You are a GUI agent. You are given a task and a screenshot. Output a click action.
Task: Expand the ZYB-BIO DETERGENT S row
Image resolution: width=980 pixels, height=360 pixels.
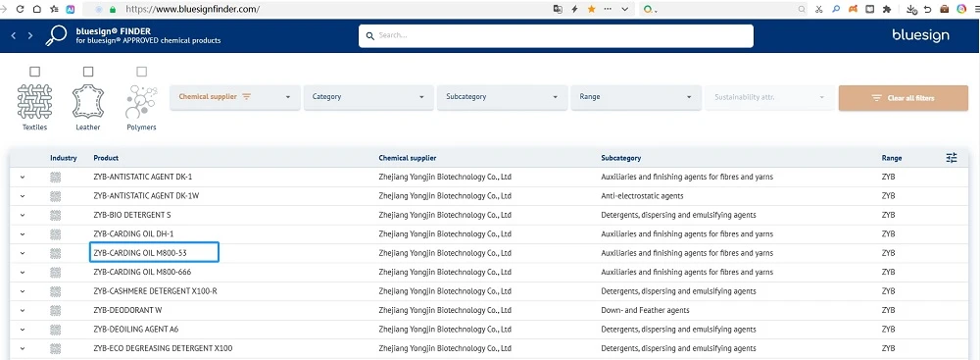23,216
